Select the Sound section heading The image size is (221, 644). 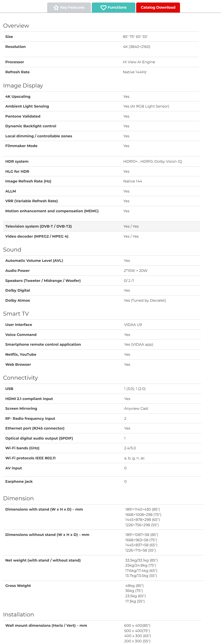(12, 250)
